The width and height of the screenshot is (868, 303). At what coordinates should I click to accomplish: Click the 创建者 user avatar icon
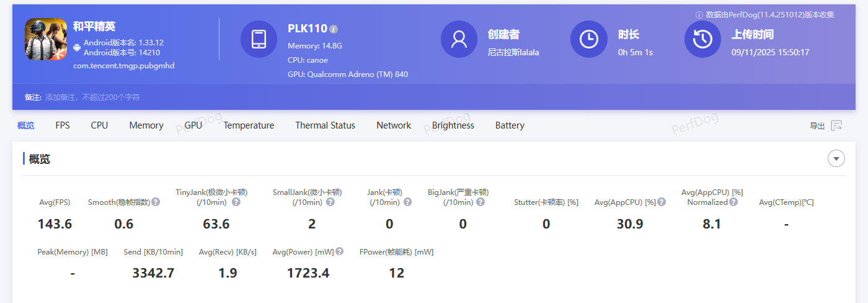(459, 39)
